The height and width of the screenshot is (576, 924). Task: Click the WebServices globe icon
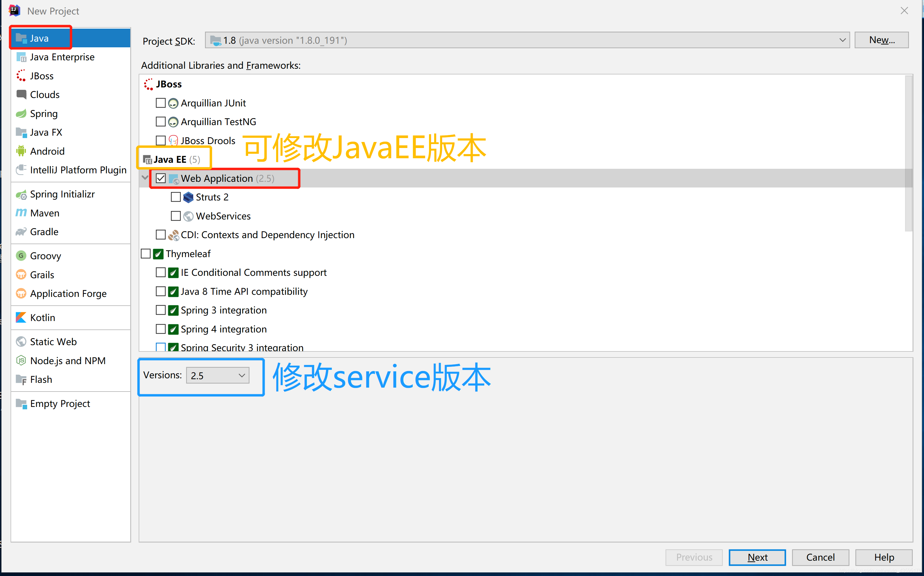click(188, 216)
